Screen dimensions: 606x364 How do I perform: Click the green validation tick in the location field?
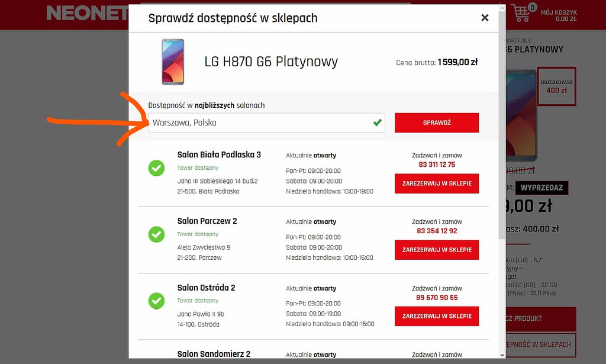click(x=377, y=123)
